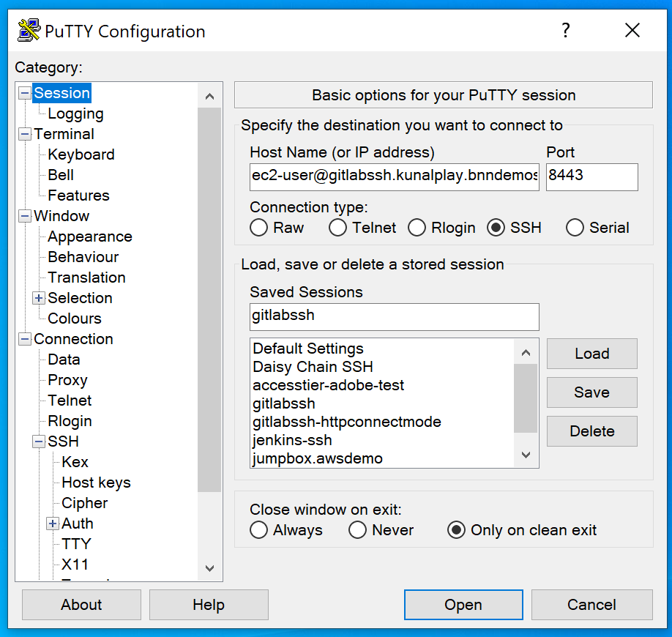Open the Window category
The width and height of the screenshot is (672, 637).
61,216
